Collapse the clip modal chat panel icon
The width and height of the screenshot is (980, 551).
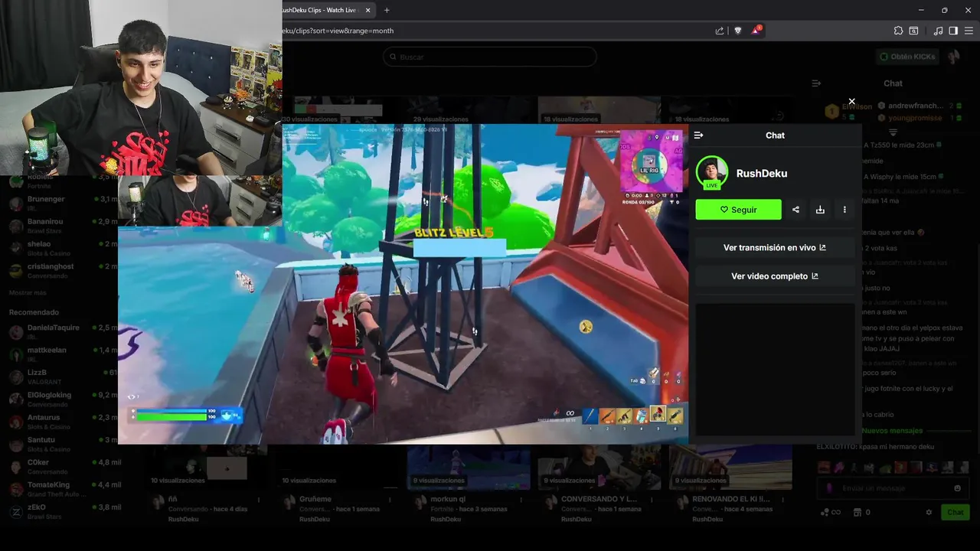click(x=698, y=135)
